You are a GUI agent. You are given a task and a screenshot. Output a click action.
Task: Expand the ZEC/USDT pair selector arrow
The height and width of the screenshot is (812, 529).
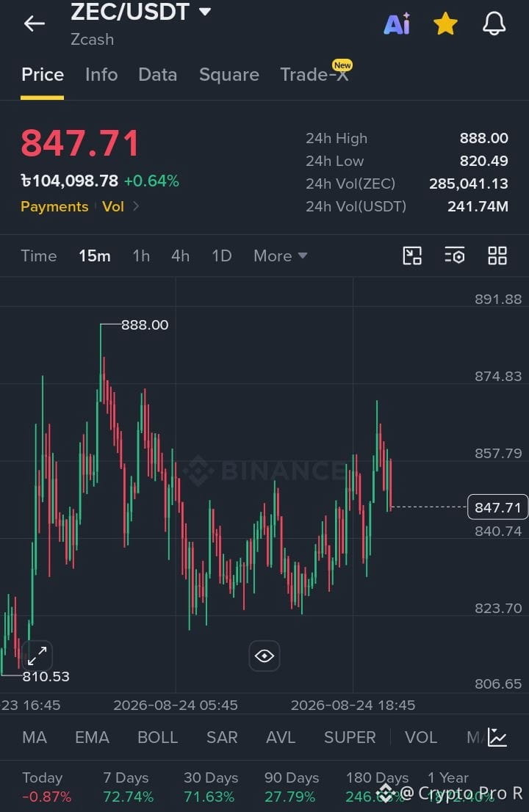point(205,12)
